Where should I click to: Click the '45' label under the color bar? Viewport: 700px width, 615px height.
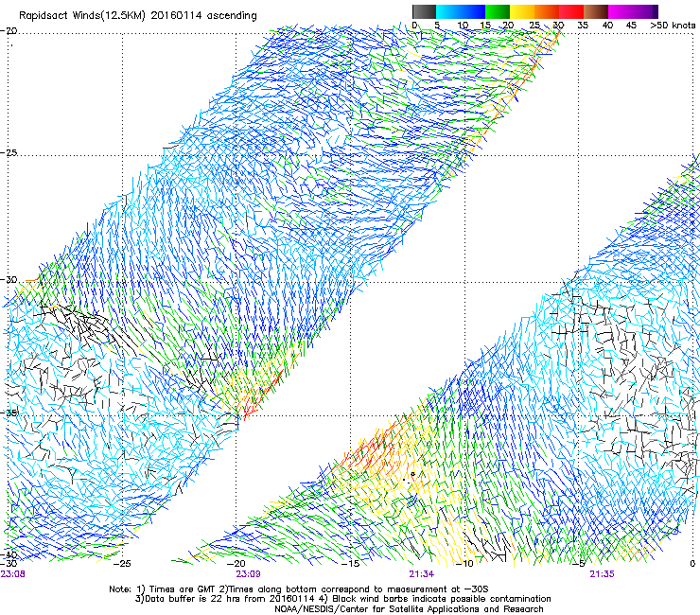631,26
